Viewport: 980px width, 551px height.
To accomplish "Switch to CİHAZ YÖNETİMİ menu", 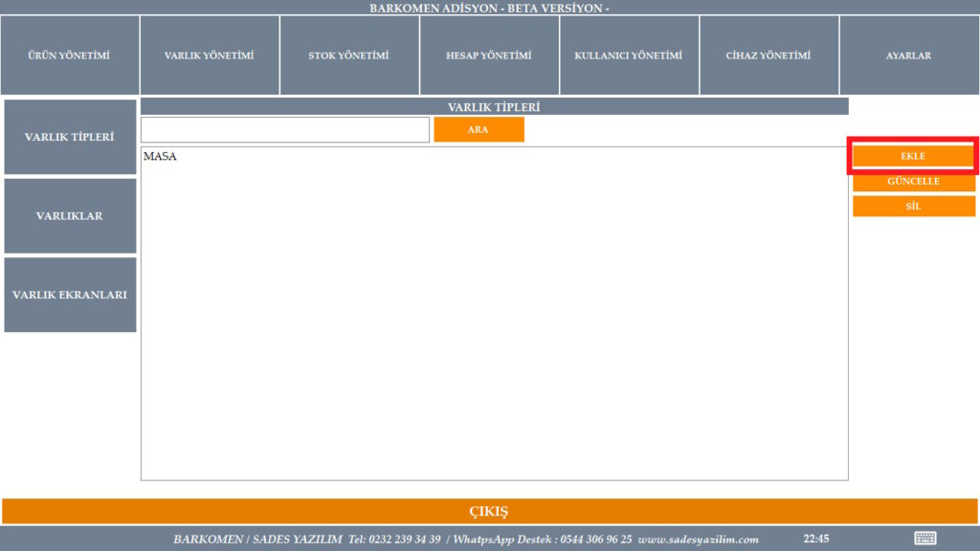I will point(768,55).
